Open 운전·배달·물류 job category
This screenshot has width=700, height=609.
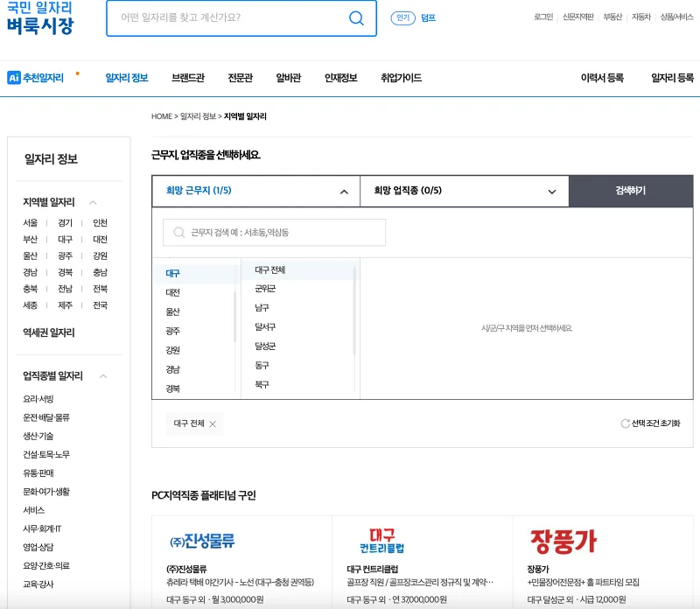pos(46,417)
